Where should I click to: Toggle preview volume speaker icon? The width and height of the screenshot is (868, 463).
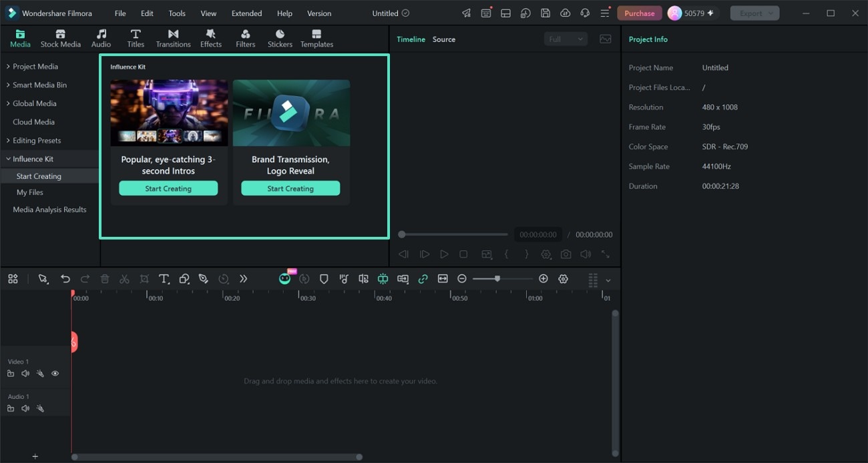[x=586, y=254]
